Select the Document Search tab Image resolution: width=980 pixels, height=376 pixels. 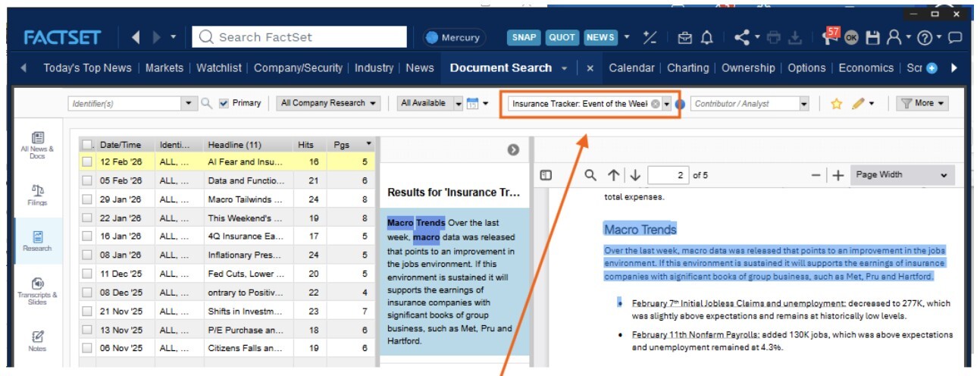click(x=501, y=68)
